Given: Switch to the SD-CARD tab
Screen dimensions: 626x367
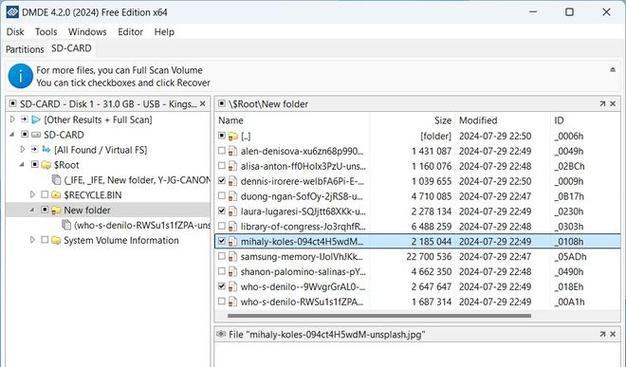Looking at the screenshot, I should click(x=71, y=48).
